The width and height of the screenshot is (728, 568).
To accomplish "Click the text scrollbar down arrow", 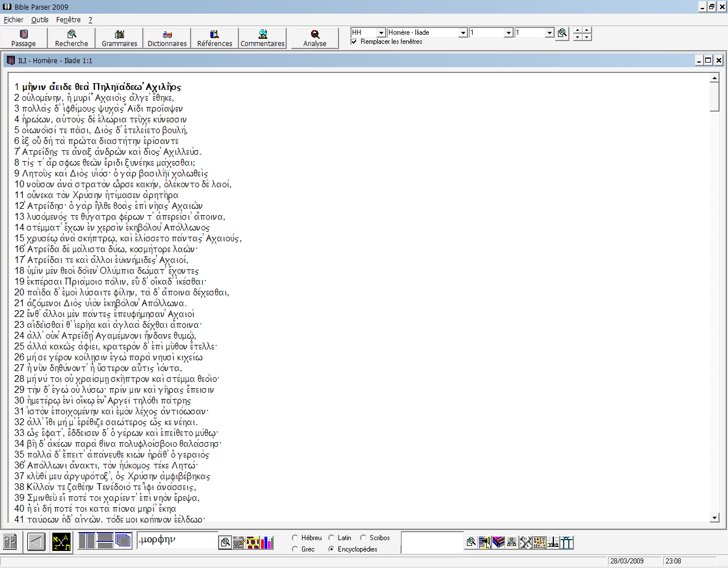I will (x=714, y=518).
